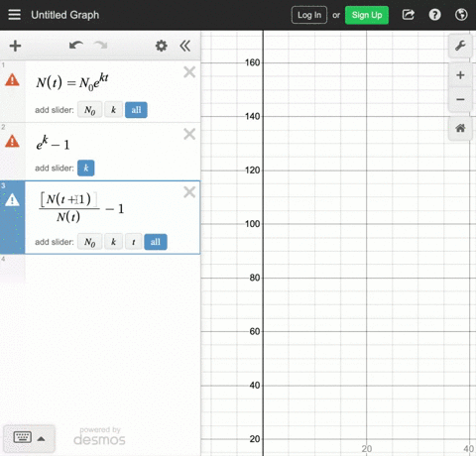Delete expression 3 fraction formula
Viewport: 476px width, 456px height.
189,192
